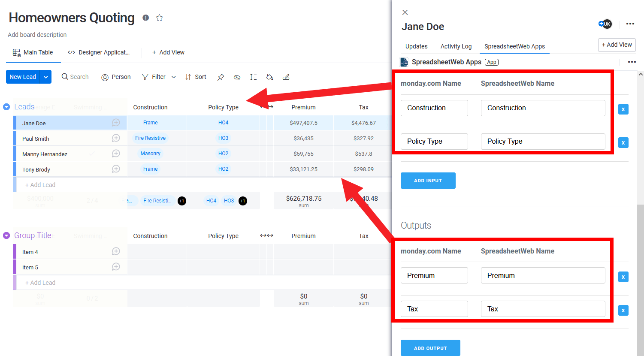Image resolution: width=644 pixels, height=356 pixels.
Task: Toggle hidden columns with the eye icon
Action: [x=237, y=77]
